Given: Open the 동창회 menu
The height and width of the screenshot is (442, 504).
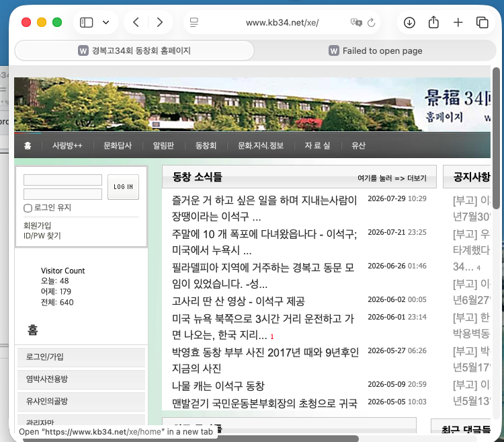Looking at the screenshot, I should coord(206,145).
